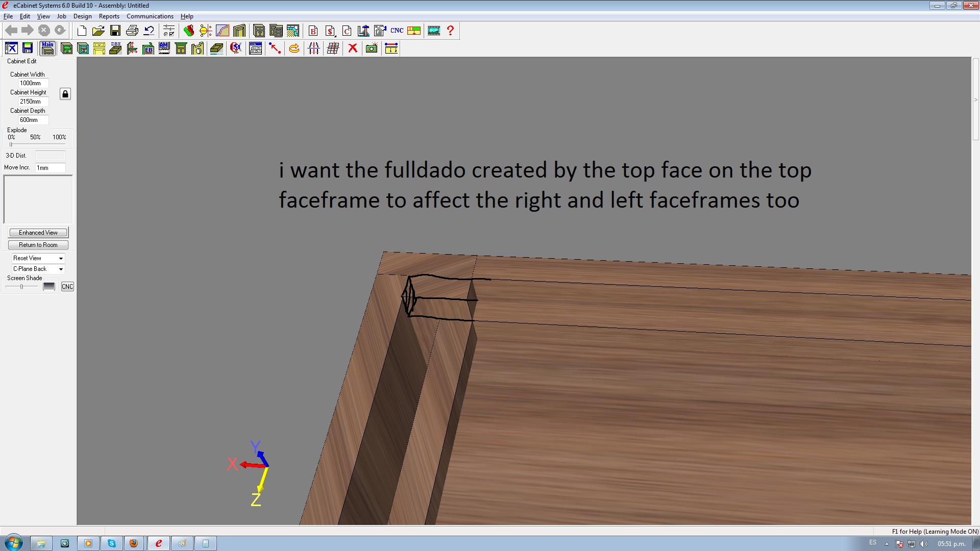
Task: Click the Enhanced View button
Action: click(38, 233)
